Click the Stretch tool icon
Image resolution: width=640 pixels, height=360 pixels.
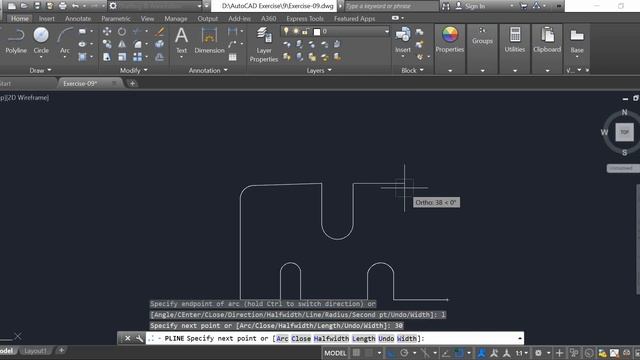coord(107,57)
